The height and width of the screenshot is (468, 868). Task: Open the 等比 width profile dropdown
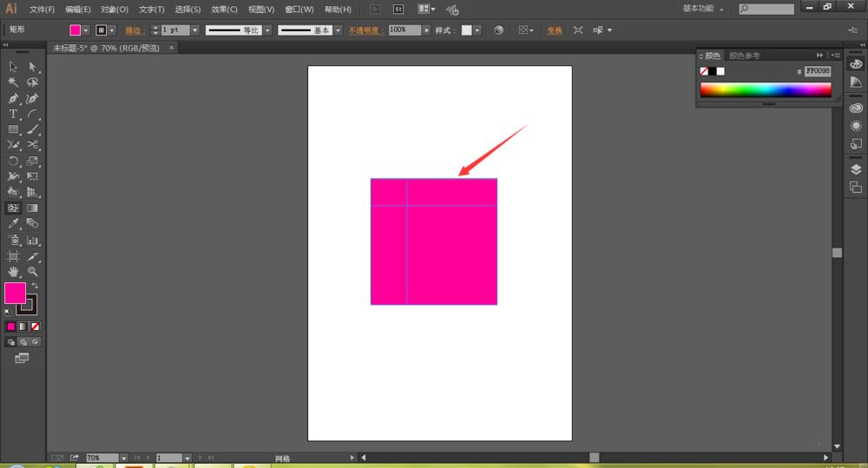[x=267, y=30]
